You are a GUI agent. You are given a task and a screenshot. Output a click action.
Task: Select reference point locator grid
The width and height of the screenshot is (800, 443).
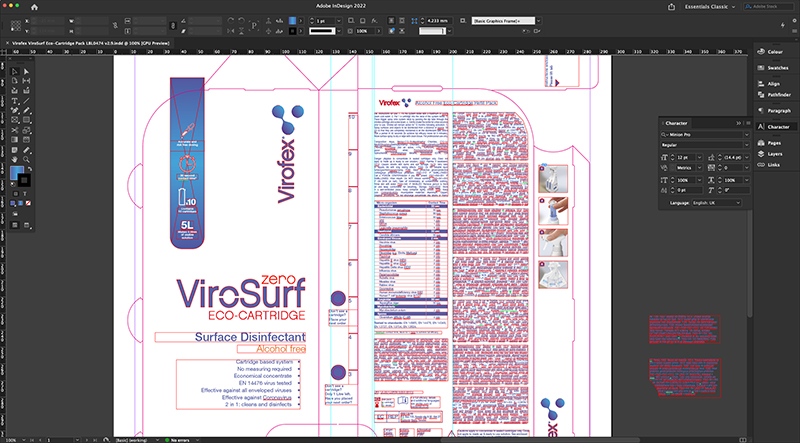[16, 25]
